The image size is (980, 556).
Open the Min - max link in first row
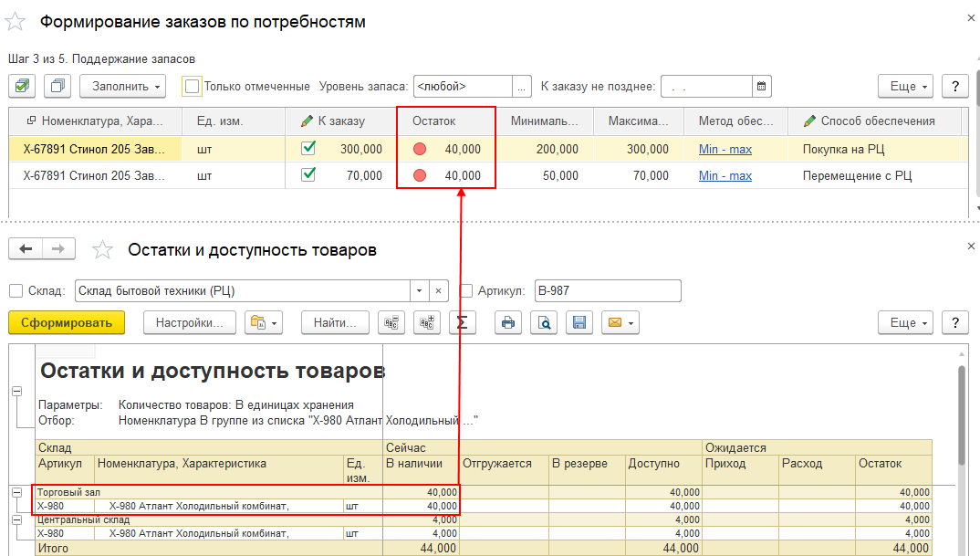pyautogui.click(x=725, y=149)
